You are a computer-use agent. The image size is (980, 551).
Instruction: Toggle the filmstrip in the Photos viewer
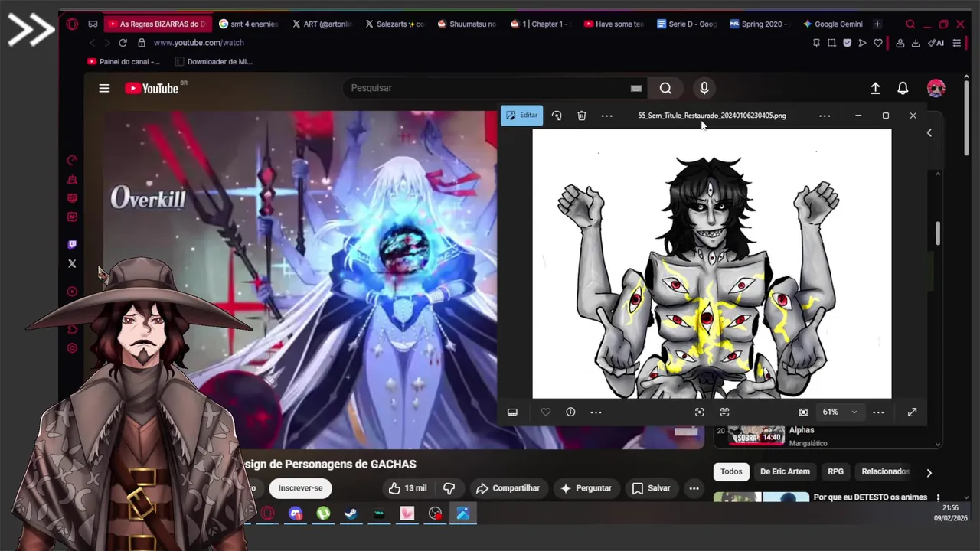coord(512,412)
